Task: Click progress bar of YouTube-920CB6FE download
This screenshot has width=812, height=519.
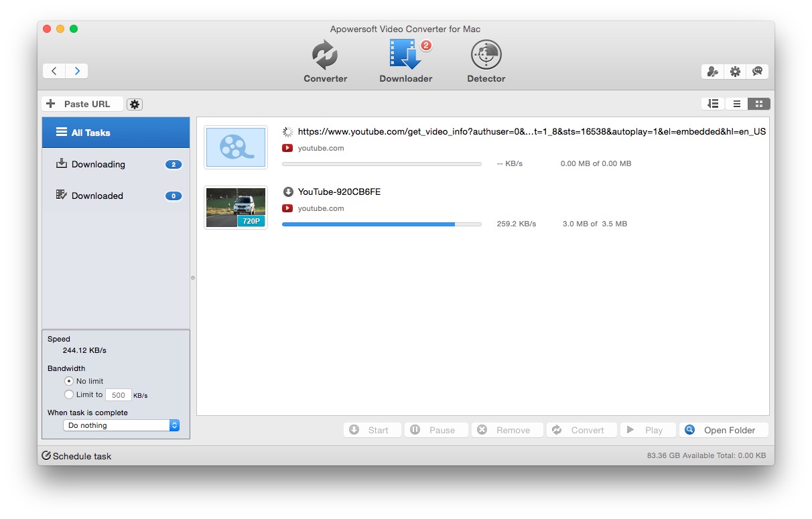Action: click(x=382, y=224)
